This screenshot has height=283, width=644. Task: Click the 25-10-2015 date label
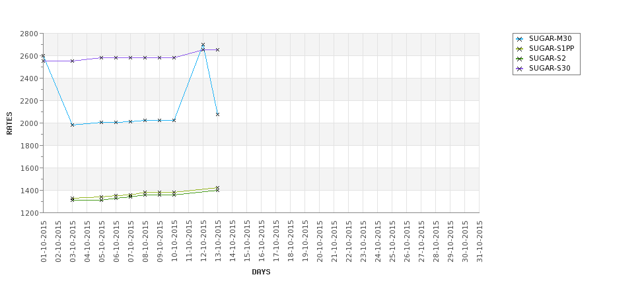[392, 241]
